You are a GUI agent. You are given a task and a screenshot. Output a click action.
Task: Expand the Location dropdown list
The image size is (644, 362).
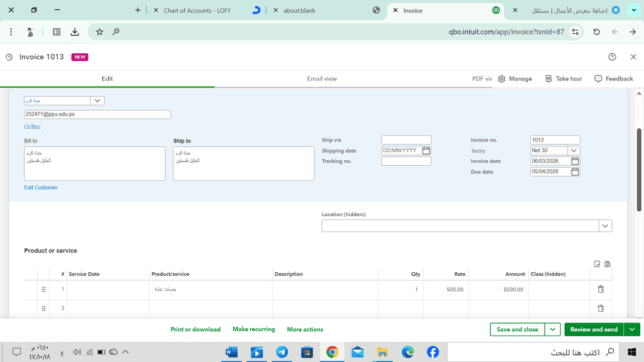coord(604,226)
